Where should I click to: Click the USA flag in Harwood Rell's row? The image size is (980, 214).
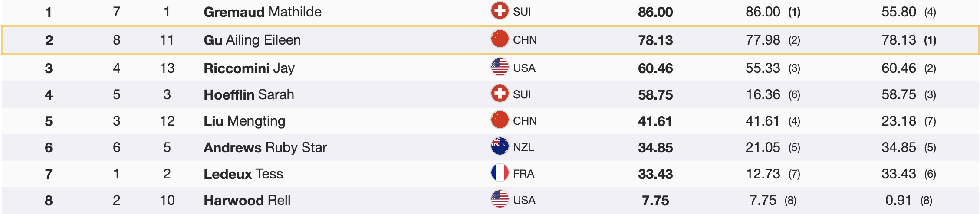point(500,199)
